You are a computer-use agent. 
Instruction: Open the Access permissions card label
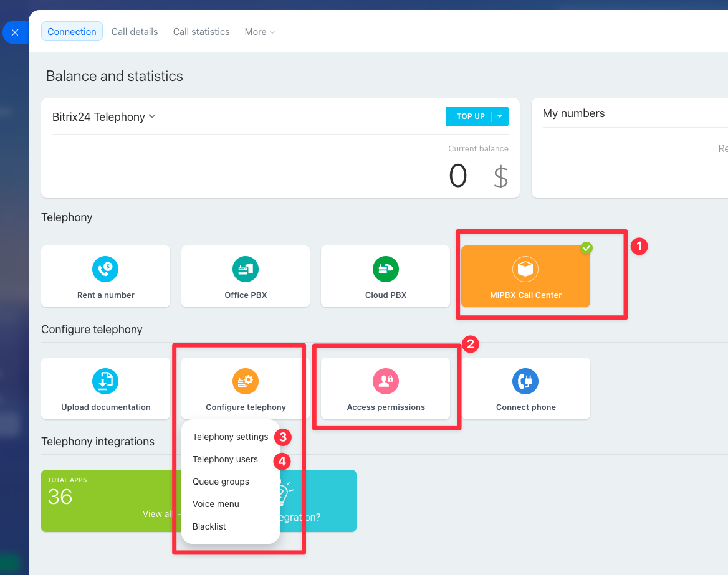[x=386, y=407]
